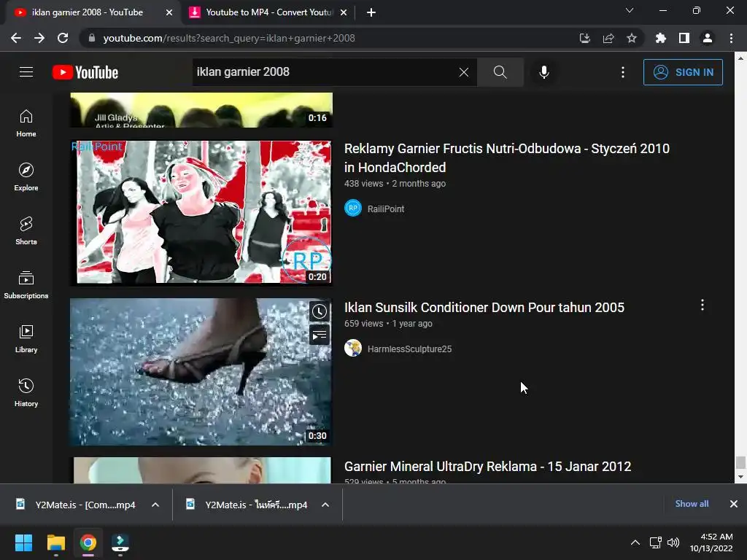View site information lock icon
Image resolution: width=747 pixels, height=560 pixels.
(x=92, y=38)
